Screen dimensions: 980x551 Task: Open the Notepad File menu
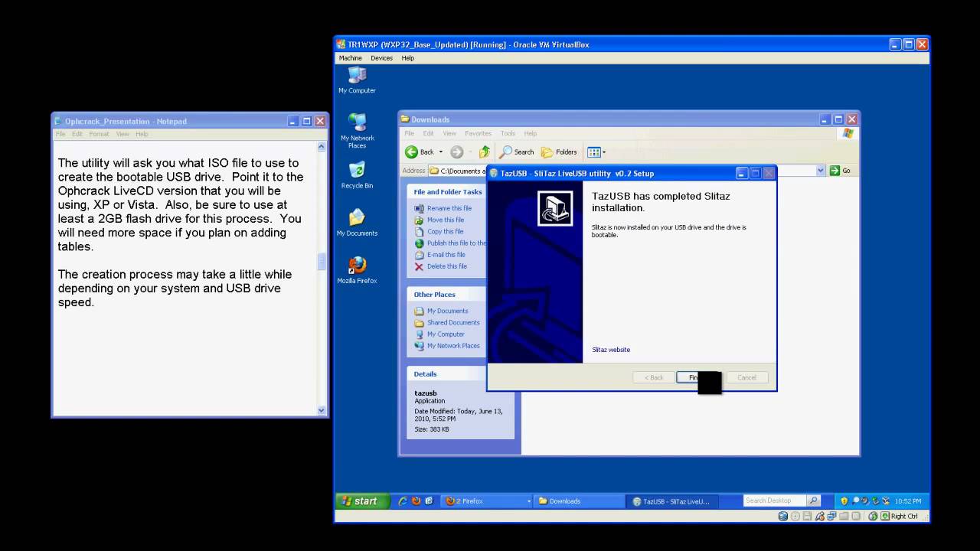click(x=60, y=134)
